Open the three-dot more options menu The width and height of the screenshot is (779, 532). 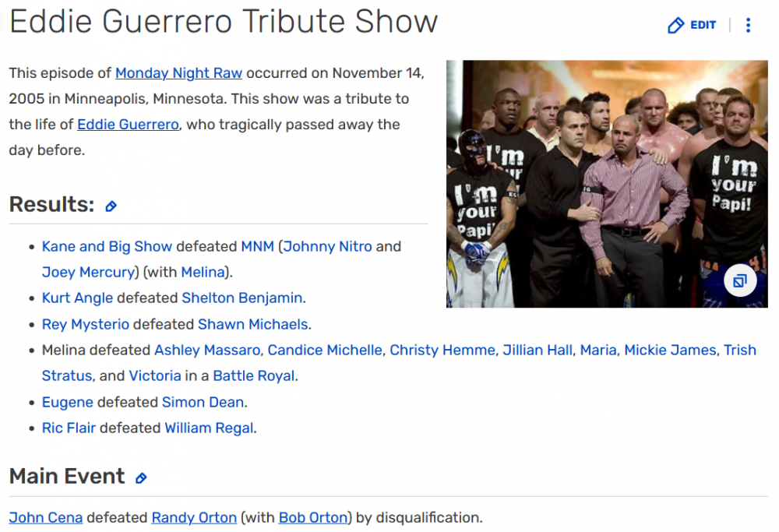click(748, 25)
